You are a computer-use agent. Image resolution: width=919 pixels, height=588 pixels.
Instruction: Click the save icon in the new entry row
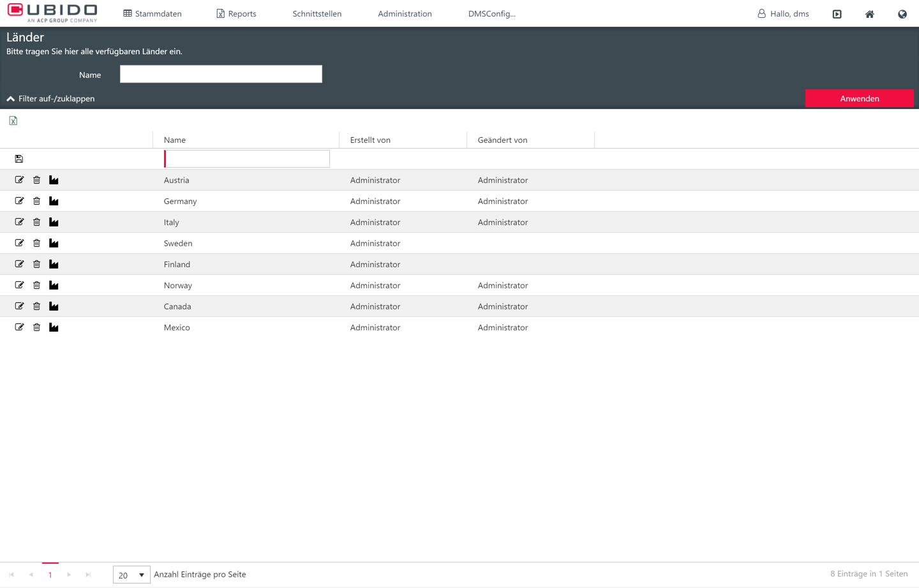click(19, 159)
